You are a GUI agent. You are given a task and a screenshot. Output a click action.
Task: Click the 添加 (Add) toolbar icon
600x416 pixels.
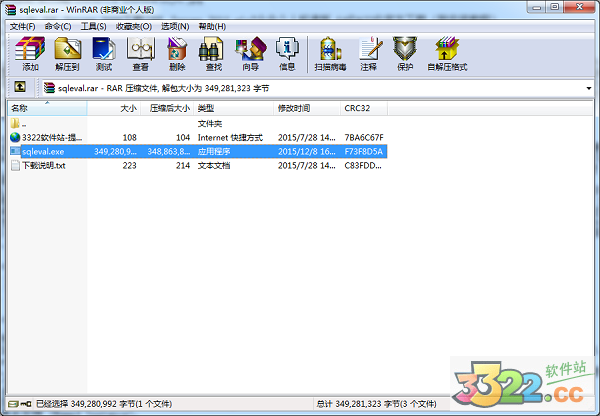30,54
